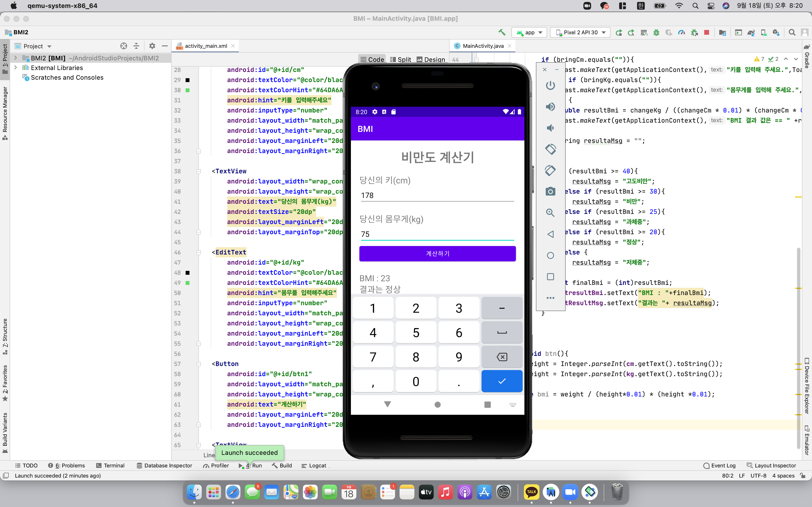Tap the 계산하기 button in the emulator

coord(437,254)
